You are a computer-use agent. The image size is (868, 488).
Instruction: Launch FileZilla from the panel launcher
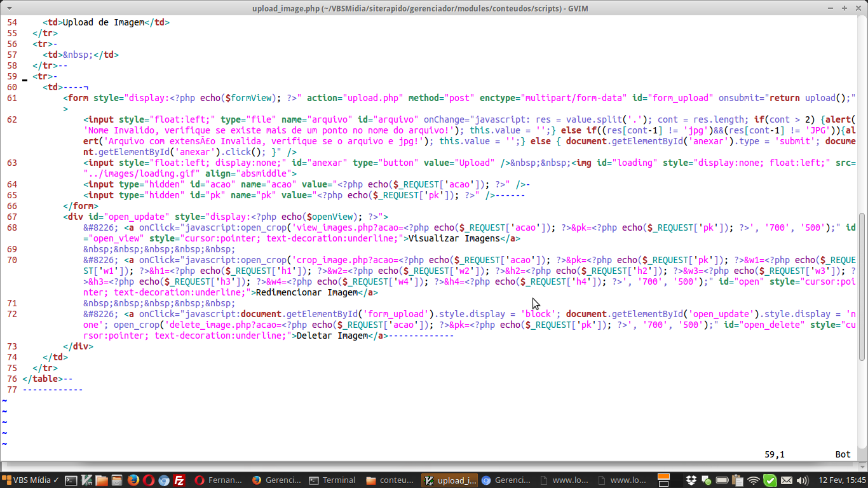[x=180, y=480]
